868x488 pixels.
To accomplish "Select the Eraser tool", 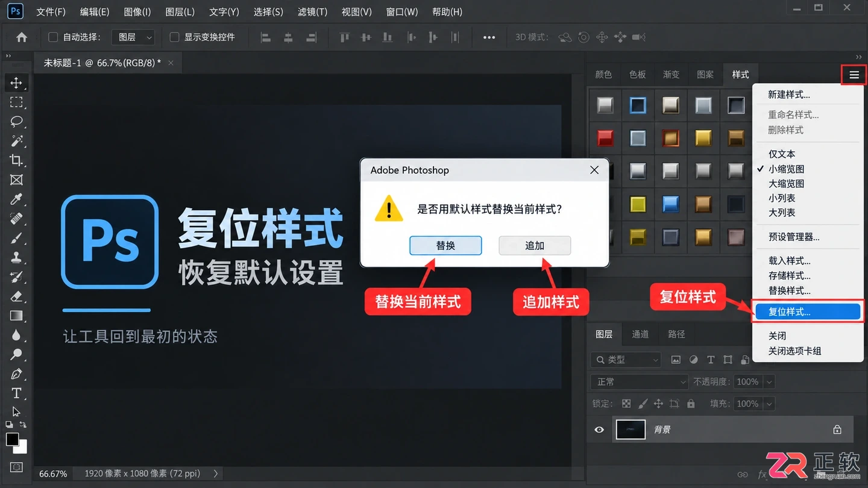I will 16,296.
